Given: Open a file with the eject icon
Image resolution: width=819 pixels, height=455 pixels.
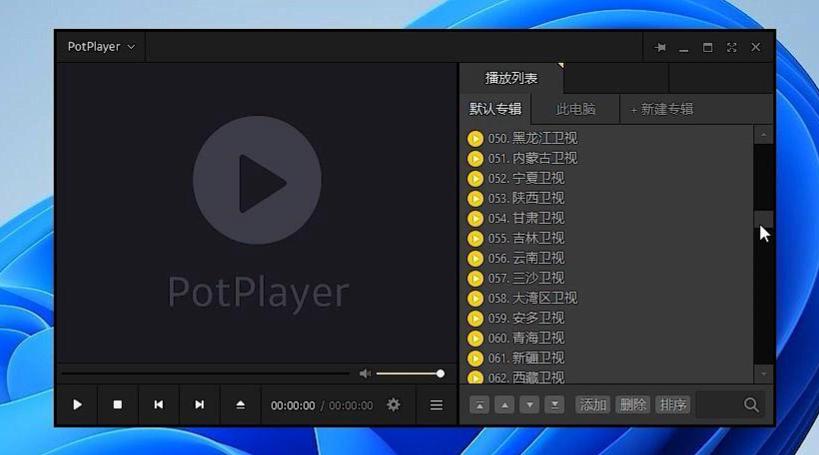Looking at the screenshot, I should click(240, 405).
